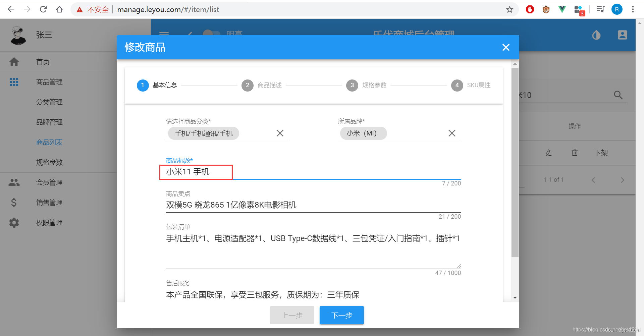This screenshot has width=644, height=336.
Task: Click the 下一步 button
Action: coord(341,315)
